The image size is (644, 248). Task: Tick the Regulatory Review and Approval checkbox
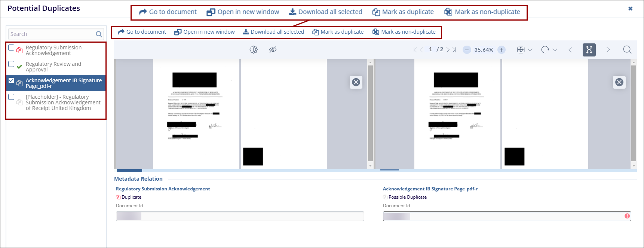(11, 64)
